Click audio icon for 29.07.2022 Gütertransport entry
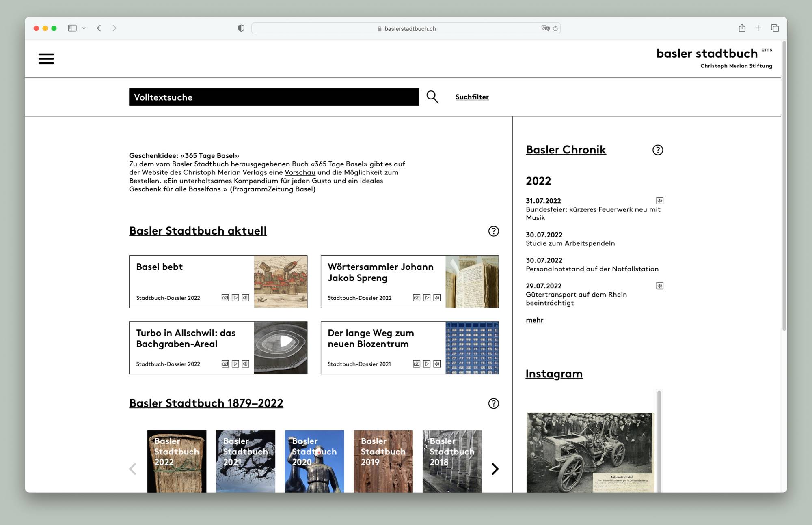 [660, 286]
